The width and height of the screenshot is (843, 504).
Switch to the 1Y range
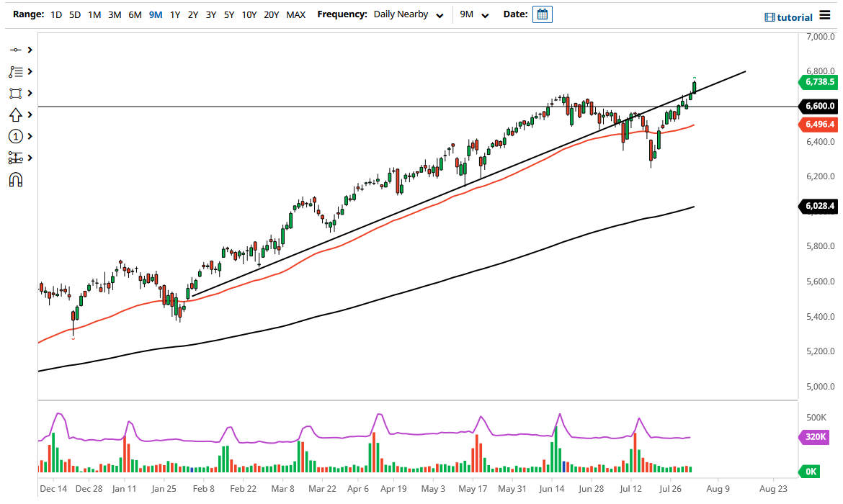pos(174,14)
